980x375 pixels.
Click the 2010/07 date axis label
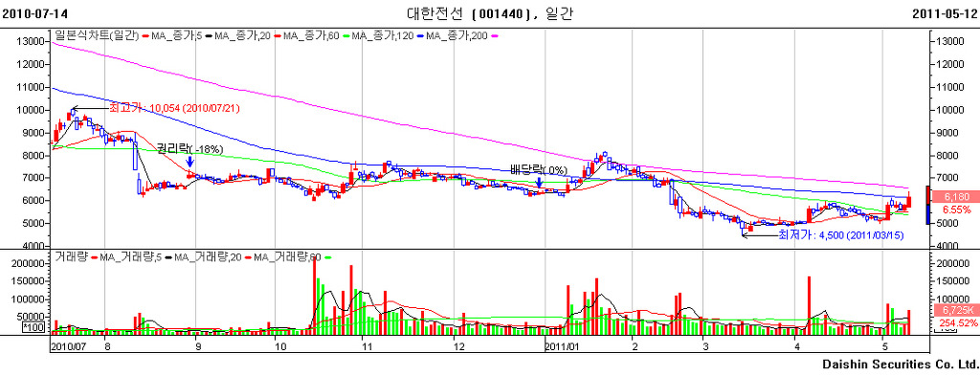click(68, 346)
